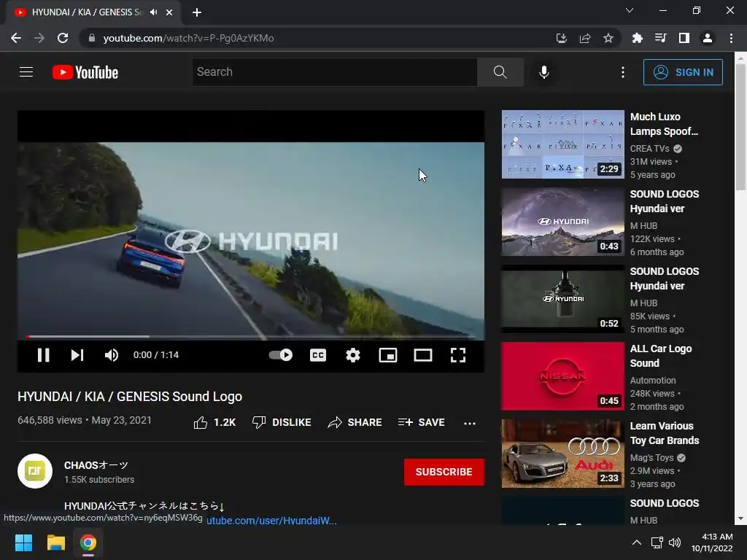
Task: Open CHAOSオーツ channel avatar
Action: (35, 471)
